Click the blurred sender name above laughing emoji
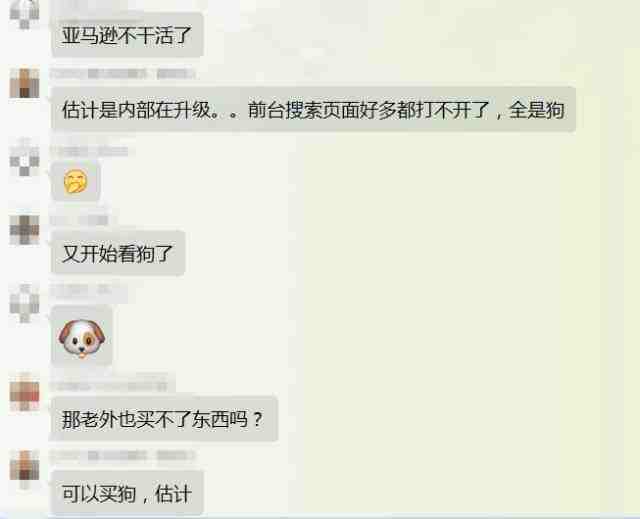The width and height of the screenshot is (640, 519). tap(89, 151)
